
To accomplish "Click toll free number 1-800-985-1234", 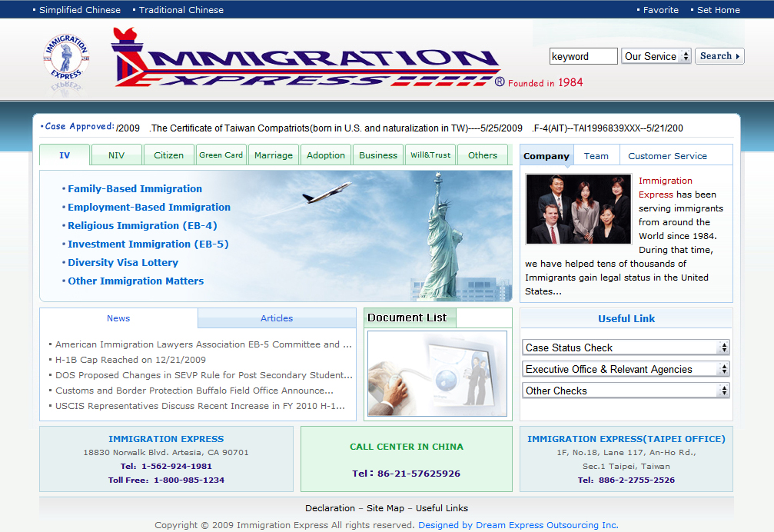I will tap(189, 480).
